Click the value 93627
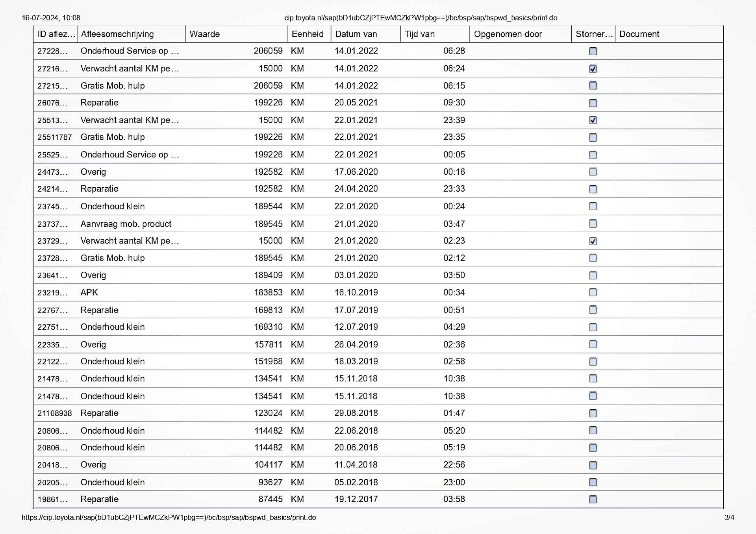 coord(271,482)
